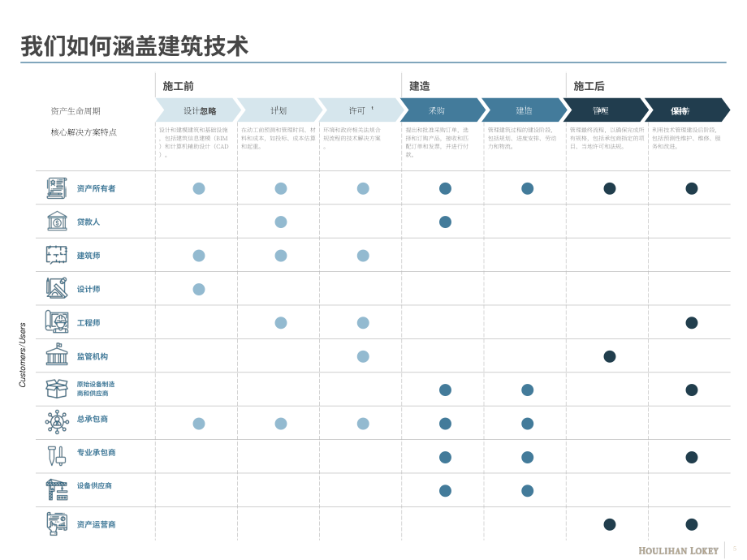Screen dimensions: 747x560
Task: Click the 工程师 hard-hat worker icon
Action: click(57, 322)
